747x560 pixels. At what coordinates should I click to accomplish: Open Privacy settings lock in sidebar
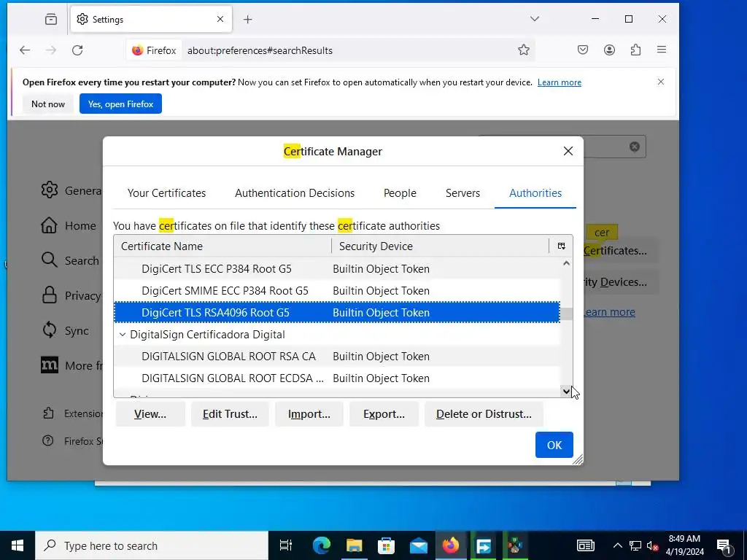[x=49, y=295]
